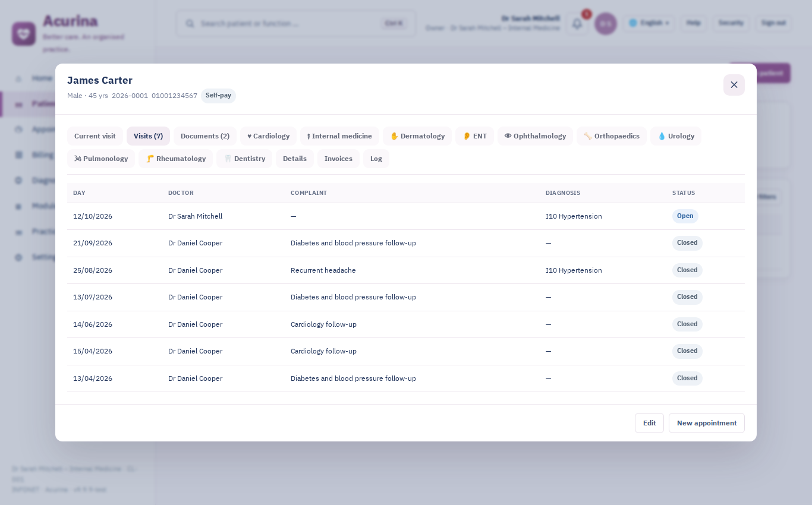Viewport: 812px width, 505px height.
Task: Open the English language dropdown
Action: (649, 23)
